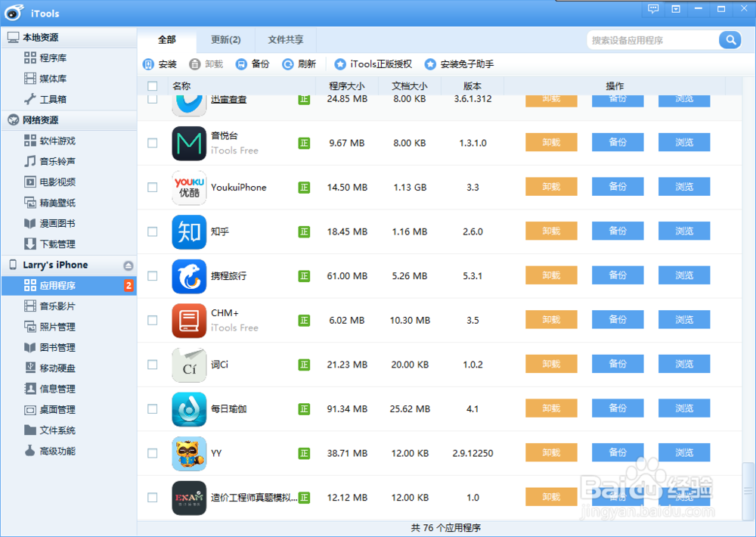Check the 携程旅行 row checkbox

click(x=153, y=276)
